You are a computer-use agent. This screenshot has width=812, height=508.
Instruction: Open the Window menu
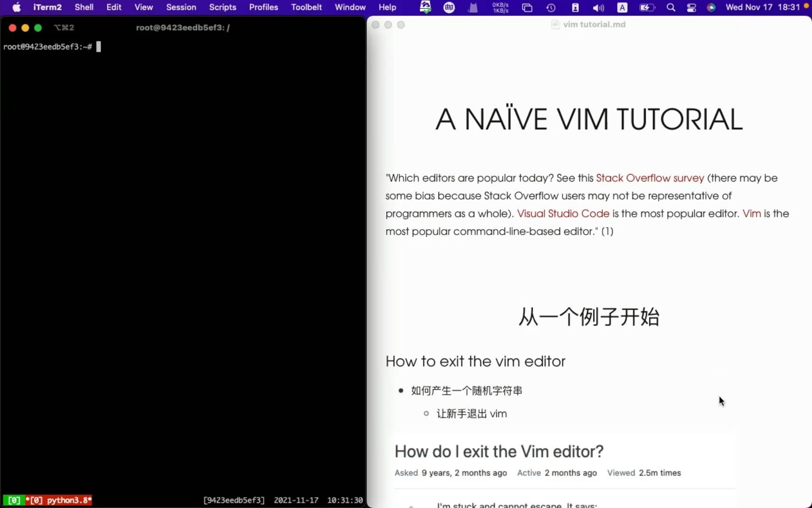350,7
